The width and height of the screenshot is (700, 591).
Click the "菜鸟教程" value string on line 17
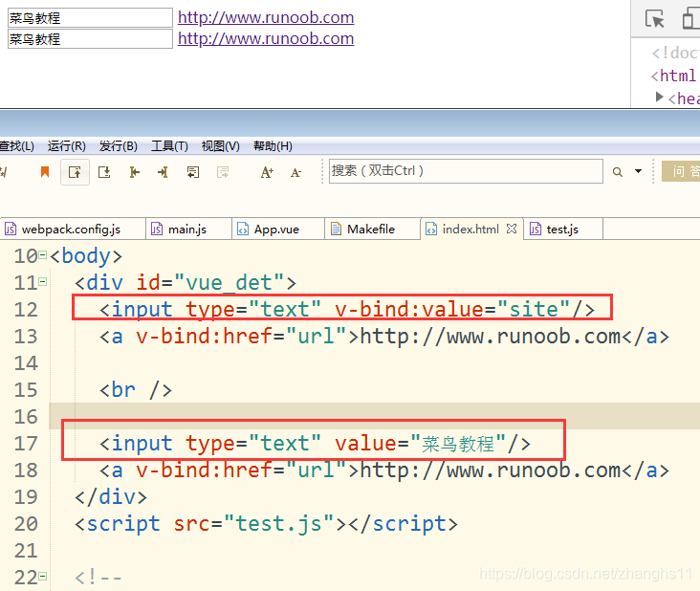(x=458, y=444)
